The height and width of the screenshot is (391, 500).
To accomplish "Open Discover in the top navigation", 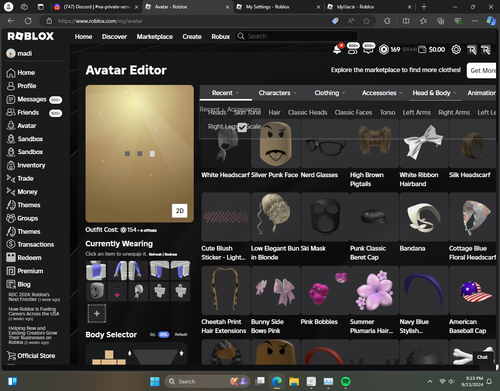I will pyautogui.click(x=114, y=36).
